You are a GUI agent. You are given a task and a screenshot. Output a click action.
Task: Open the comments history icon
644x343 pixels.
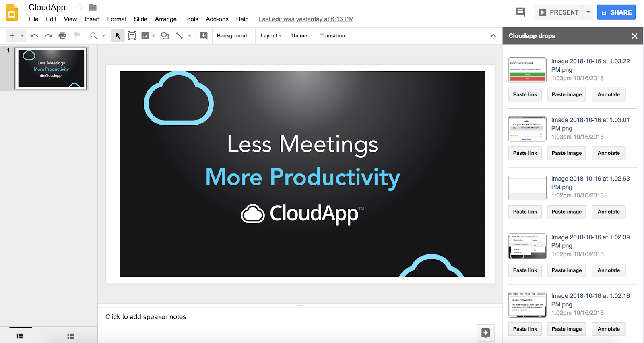point(520,12)
